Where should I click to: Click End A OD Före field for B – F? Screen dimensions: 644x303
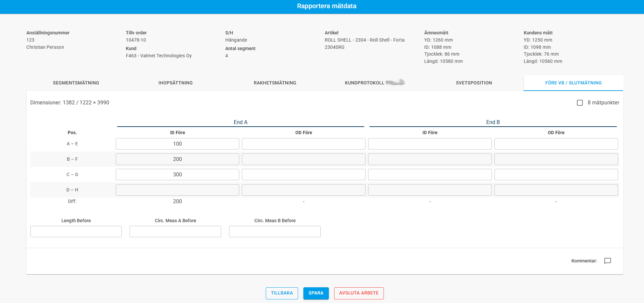[x=303, y=159]
